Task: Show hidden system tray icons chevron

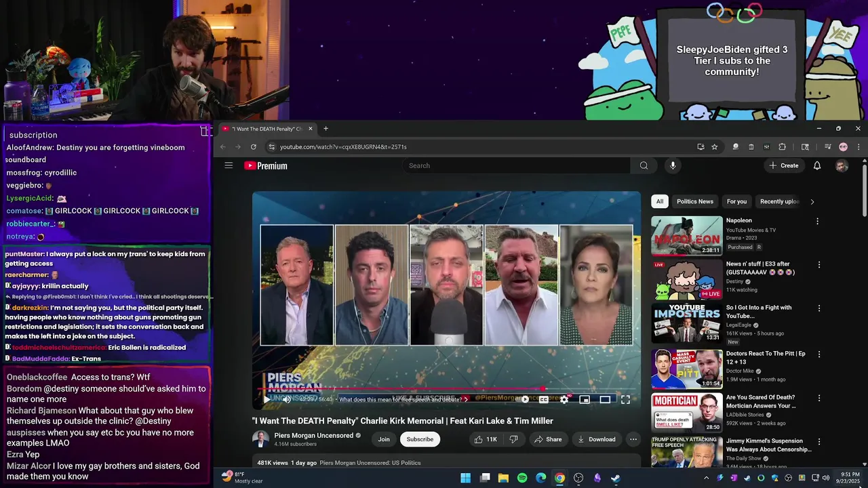Action: coord(706,478)
